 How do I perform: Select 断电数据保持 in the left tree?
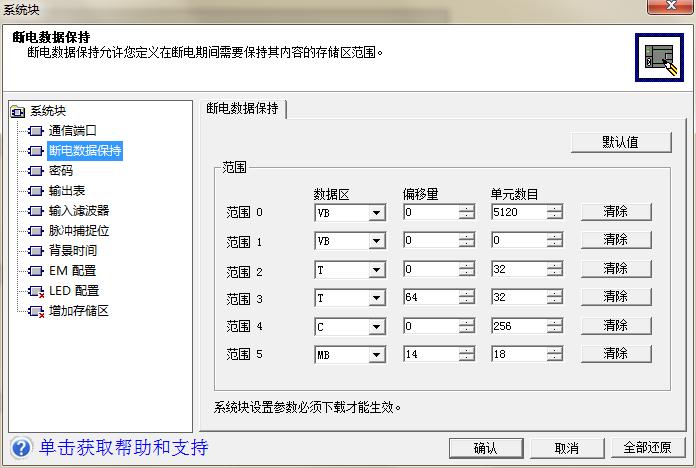pyautogui.click(x=85, y=151)
